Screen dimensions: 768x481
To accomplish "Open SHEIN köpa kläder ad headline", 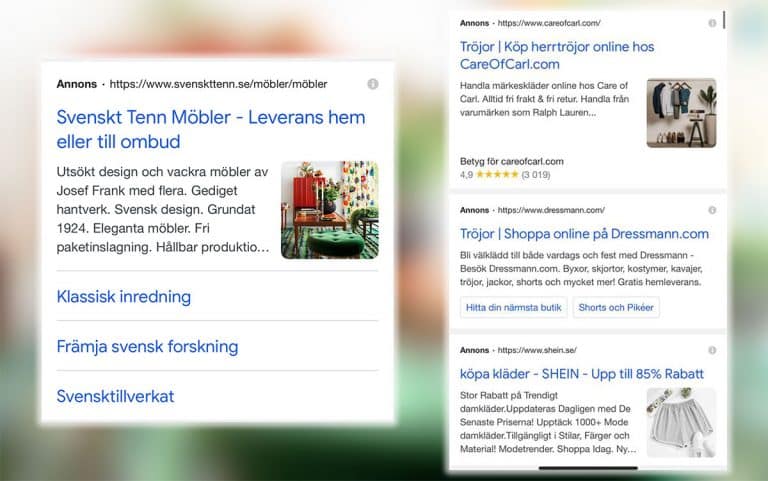I will tap(582, 374).
